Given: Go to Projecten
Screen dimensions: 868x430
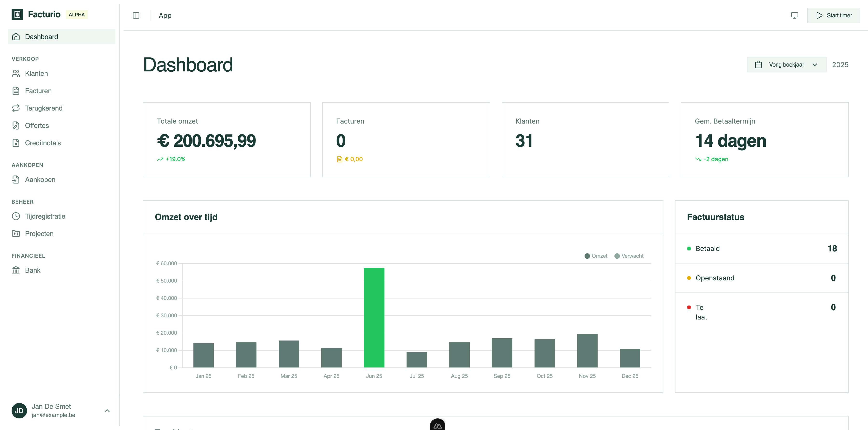Looking at the screenshot, I should click(61, 234).
